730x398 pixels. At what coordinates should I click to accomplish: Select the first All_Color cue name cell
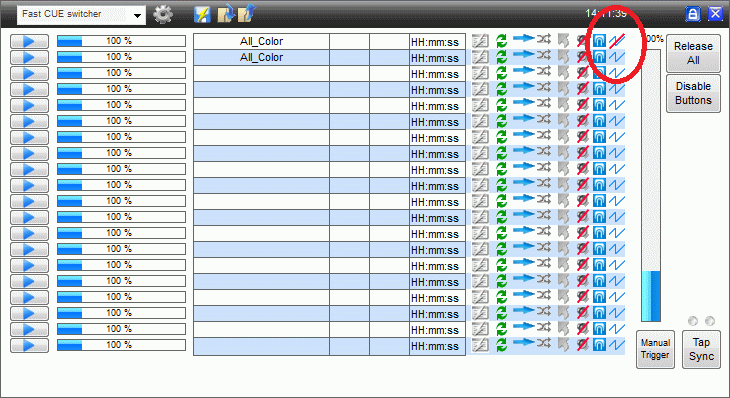pos(261,41)
